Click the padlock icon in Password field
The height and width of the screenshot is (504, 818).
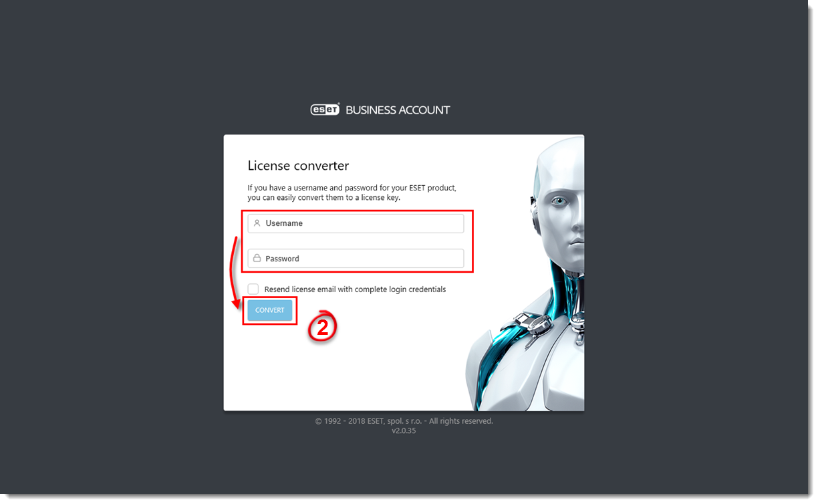point(257,258)
